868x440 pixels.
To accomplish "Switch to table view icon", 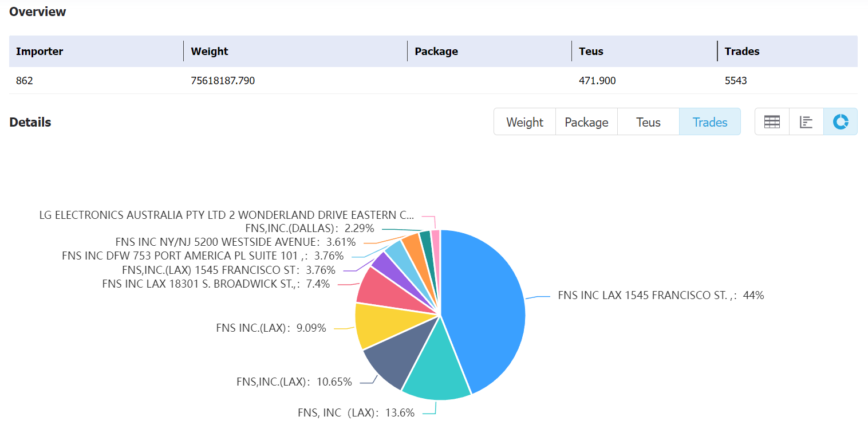I will click(772, 122).
